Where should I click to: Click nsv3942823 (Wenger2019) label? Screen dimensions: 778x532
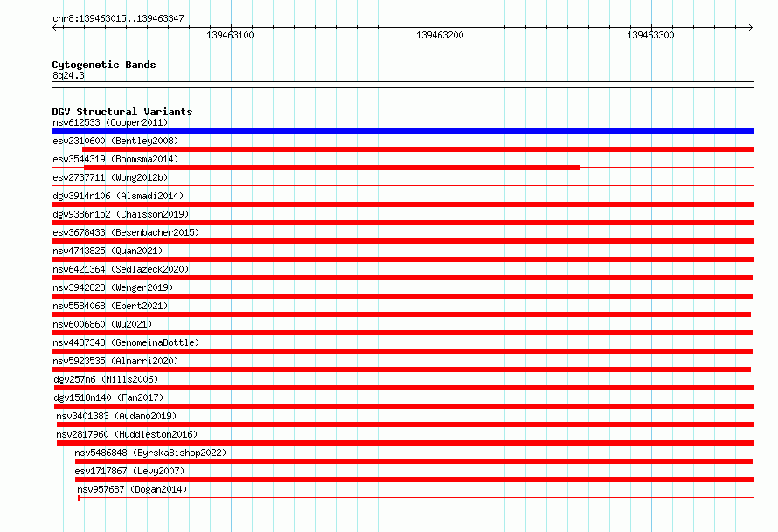(x=113, y=287)
